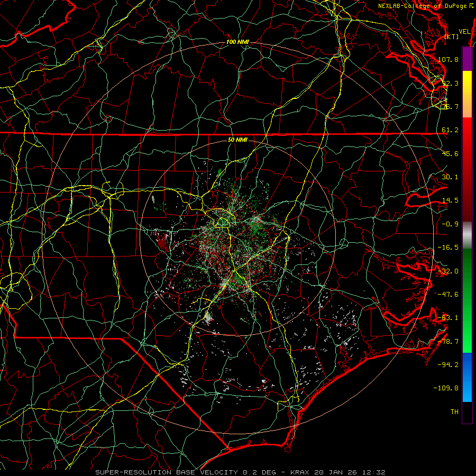
Task: Click the gray near-zero segment of the scale
Action: [x=467, y=235]
